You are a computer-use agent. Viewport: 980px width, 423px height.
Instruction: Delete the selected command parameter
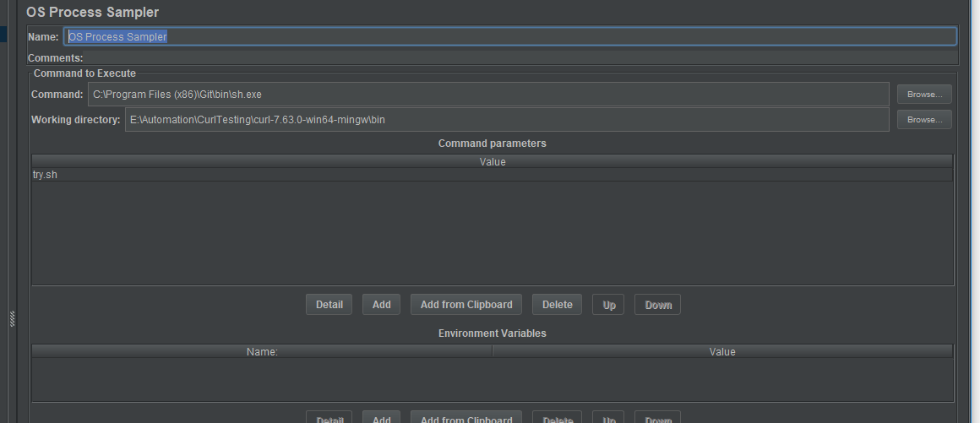pos(557,305)
